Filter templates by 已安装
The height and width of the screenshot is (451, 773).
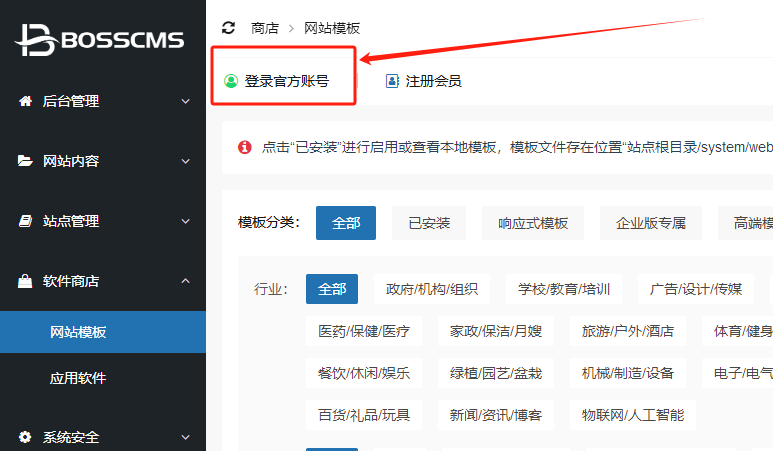pos(429,223)
